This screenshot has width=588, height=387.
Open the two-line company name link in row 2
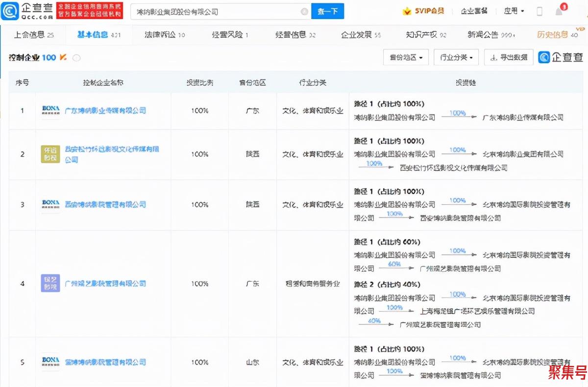112,154
